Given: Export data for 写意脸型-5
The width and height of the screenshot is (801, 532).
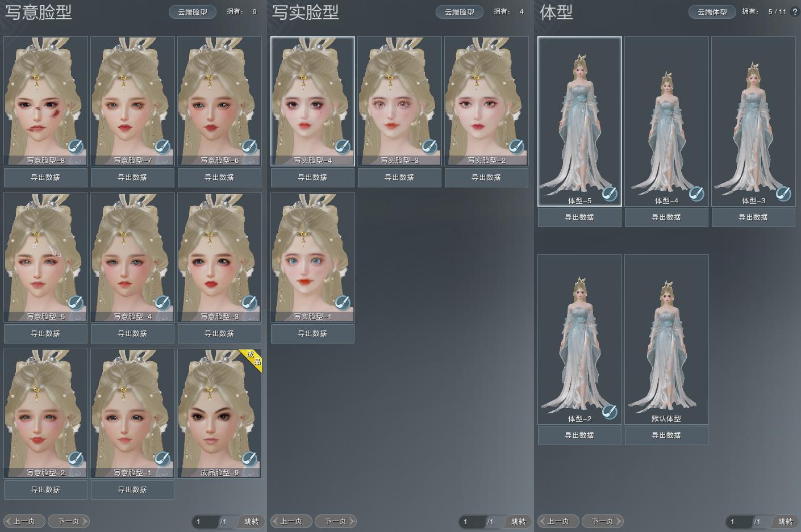Looking at the screenshot, I should tap(45, 333).
